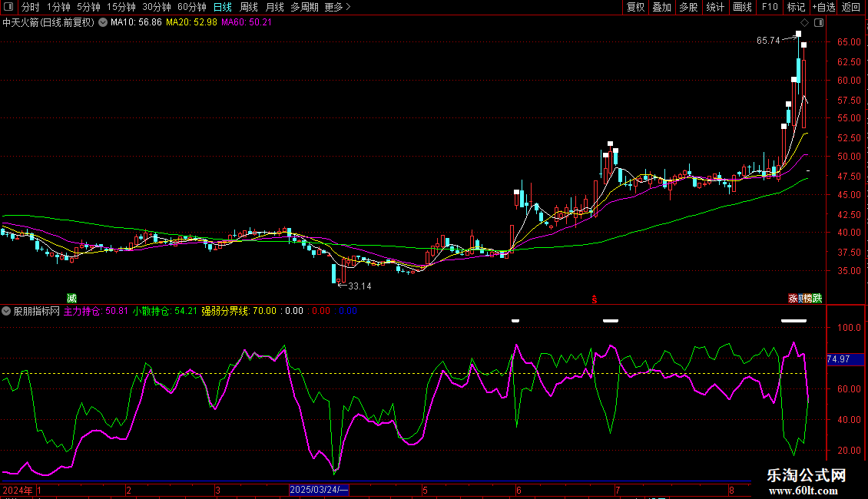Click the 100.0 indicator axis label
This screenshot has height=499, width=868.
849,328
